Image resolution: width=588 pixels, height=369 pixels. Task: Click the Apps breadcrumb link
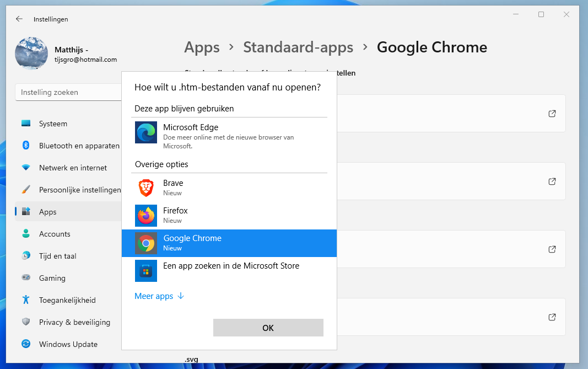point(202,47)
